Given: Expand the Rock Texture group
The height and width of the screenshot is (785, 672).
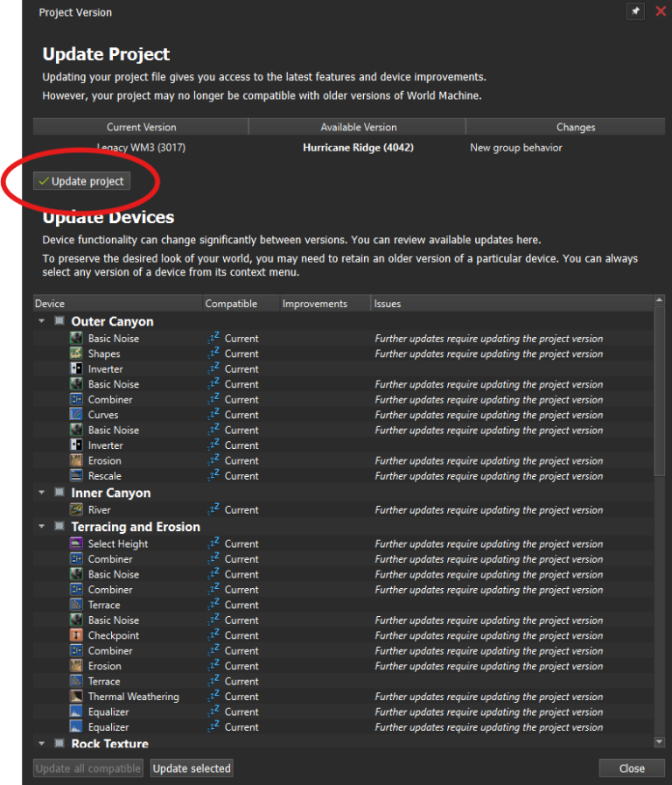Looking at the screenshot, I should click(x=40, y=743).
